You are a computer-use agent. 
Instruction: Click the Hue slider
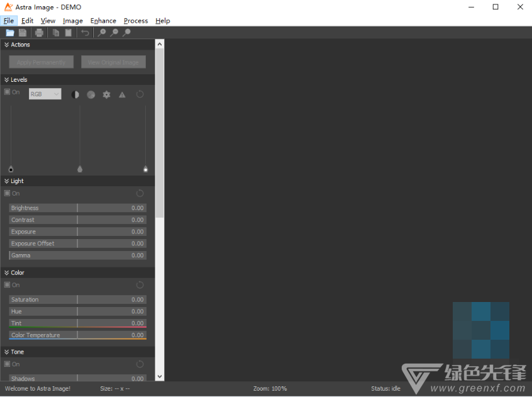point(78,311)
